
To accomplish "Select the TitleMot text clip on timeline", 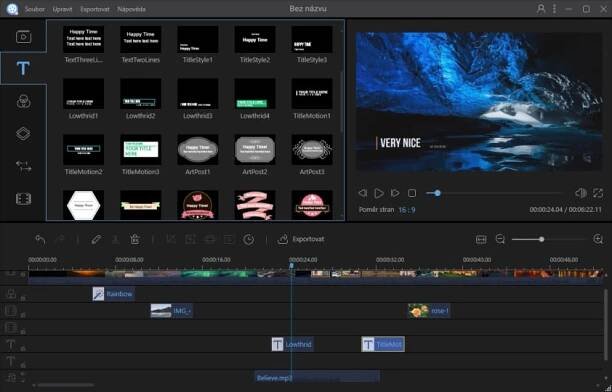I will click(383, 344).
